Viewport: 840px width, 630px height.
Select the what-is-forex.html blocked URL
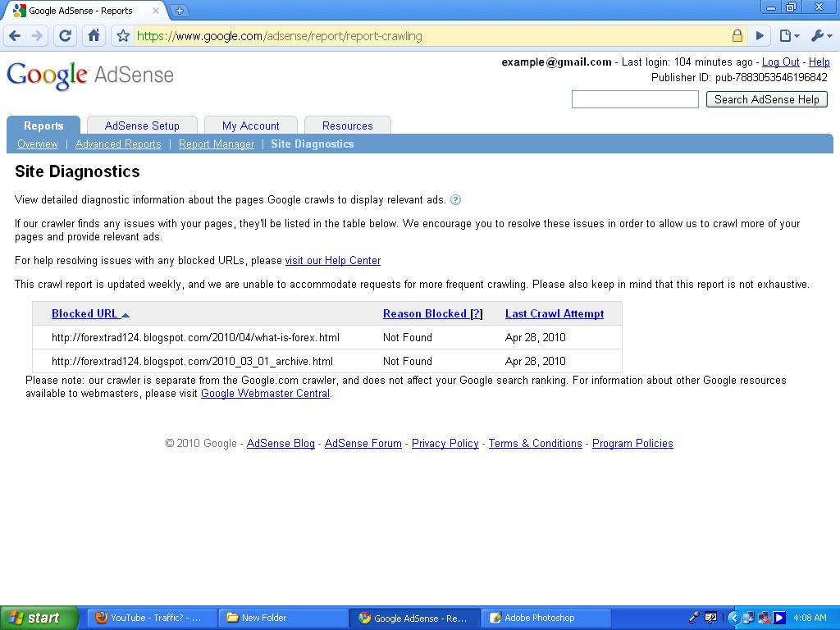195,337
